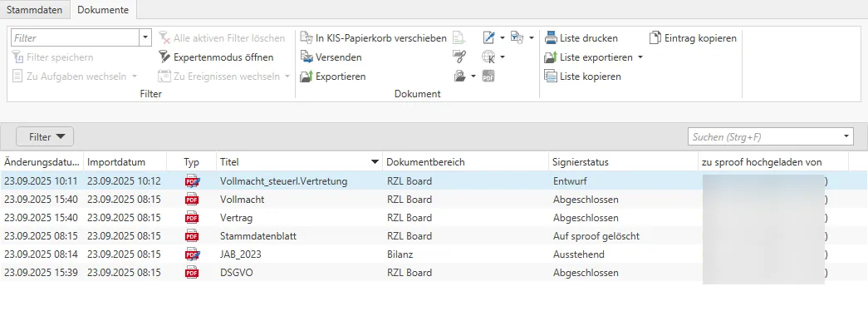Click PDF icon in Vollmacht_steuerl.Vertretung row

pos(192,180)
